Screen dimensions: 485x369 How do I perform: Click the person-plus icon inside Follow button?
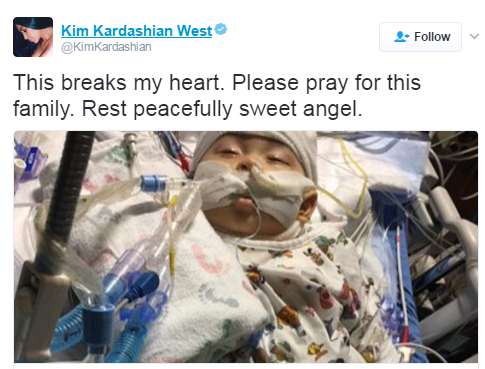(x=401, y=37)
